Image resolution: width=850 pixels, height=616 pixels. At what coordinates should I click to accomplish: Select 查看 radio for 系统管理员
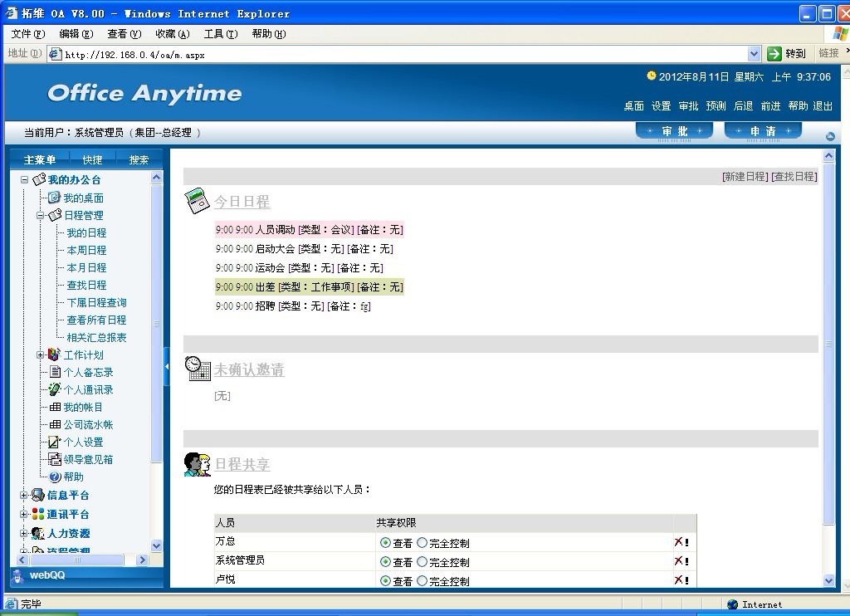pos(385,562)
